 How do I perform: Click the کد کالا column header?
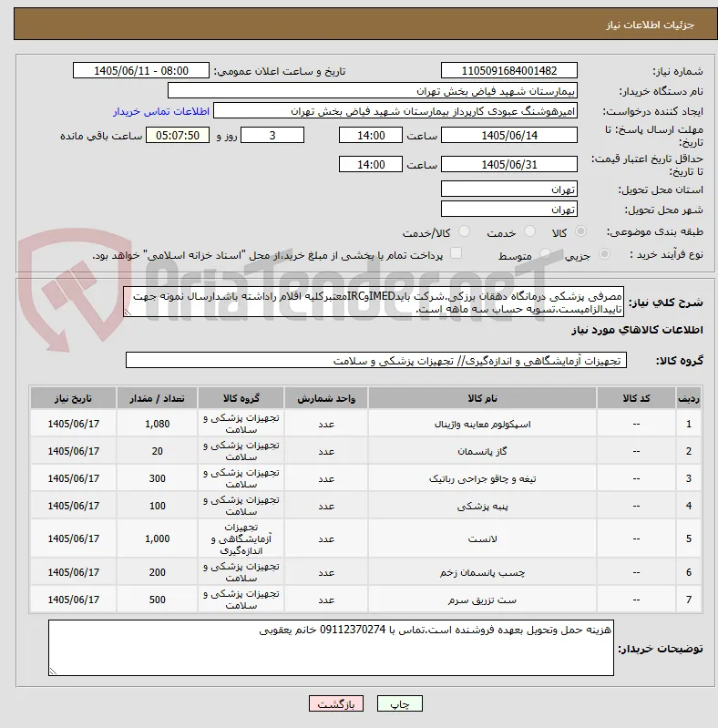tap(636, 398)
